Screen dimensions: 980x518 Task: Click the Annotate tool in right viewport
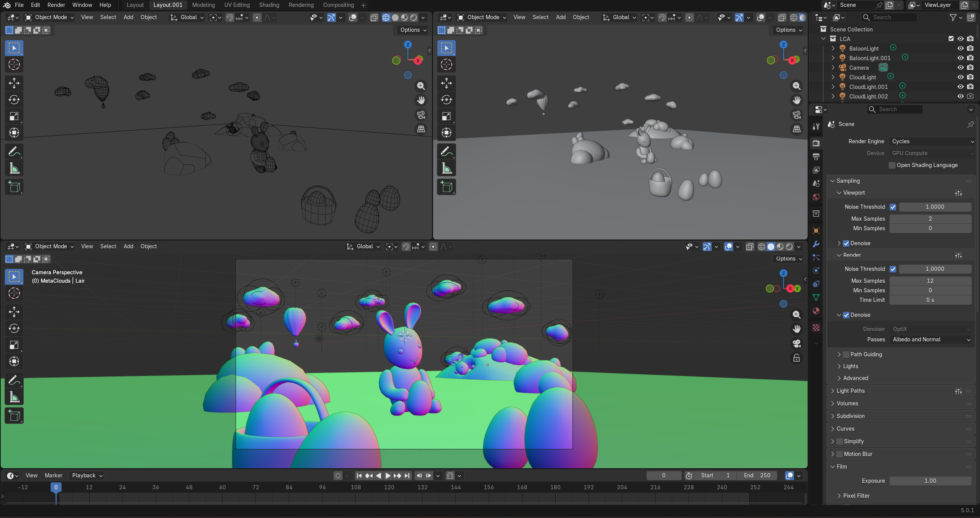pyautogui.click(x=446, y=152)
